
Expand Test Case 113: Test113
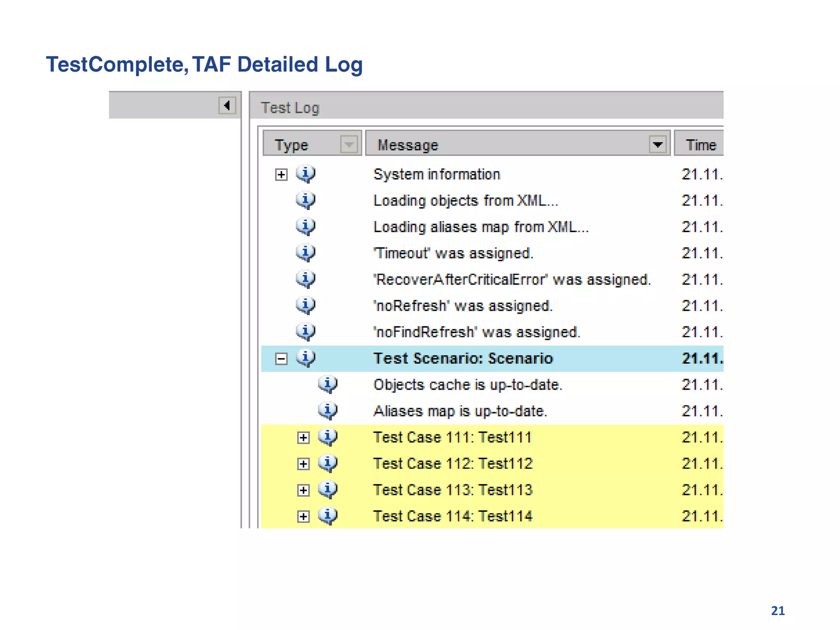coord(304,490)
